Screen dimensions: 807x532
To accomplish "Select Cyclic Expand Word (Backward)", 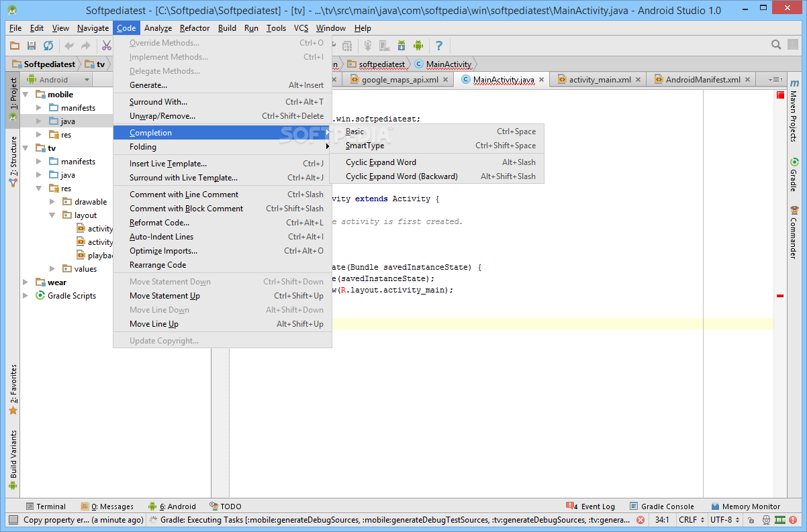I will click(437, 176).
